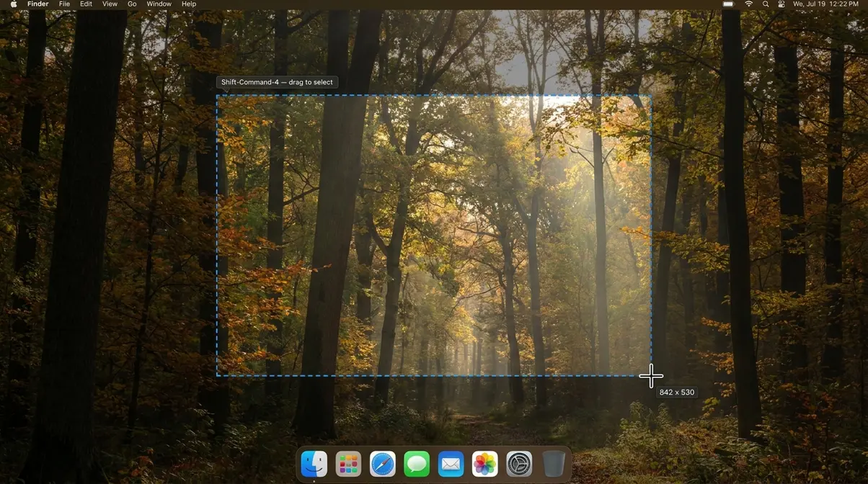
Task: Open Mail from the Dock
Action: click(x=451, y=464)
